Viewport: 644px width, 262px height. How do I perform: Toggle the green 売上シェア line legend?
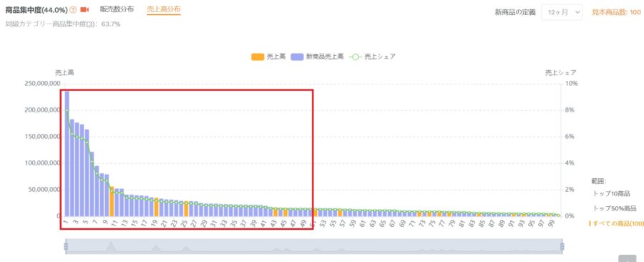(372, 57)
